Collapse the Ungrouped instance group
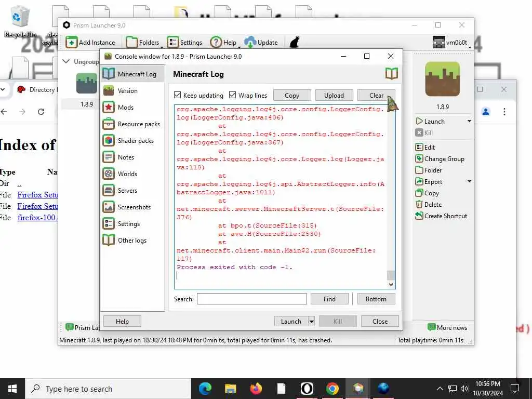Screen dimensions: 532x399 pyautogui.click(x=66, y=61)
